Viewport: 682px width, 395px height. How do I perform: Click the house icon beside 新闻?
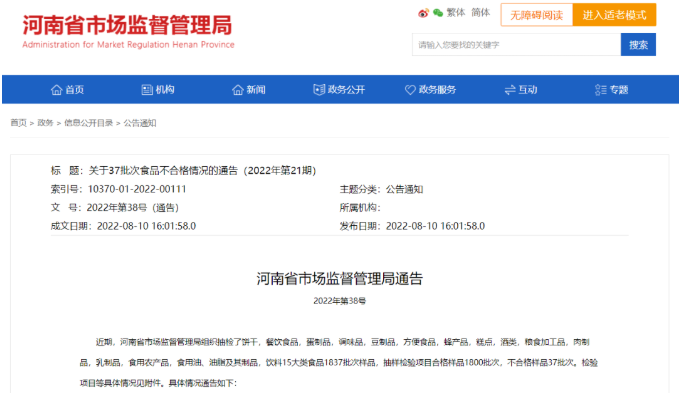237,90
